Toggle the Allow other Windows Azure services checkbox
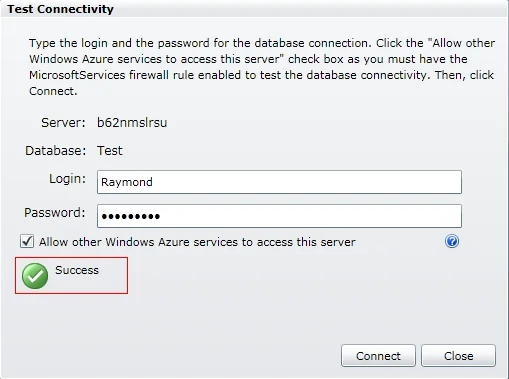 [x=27, y=241]
